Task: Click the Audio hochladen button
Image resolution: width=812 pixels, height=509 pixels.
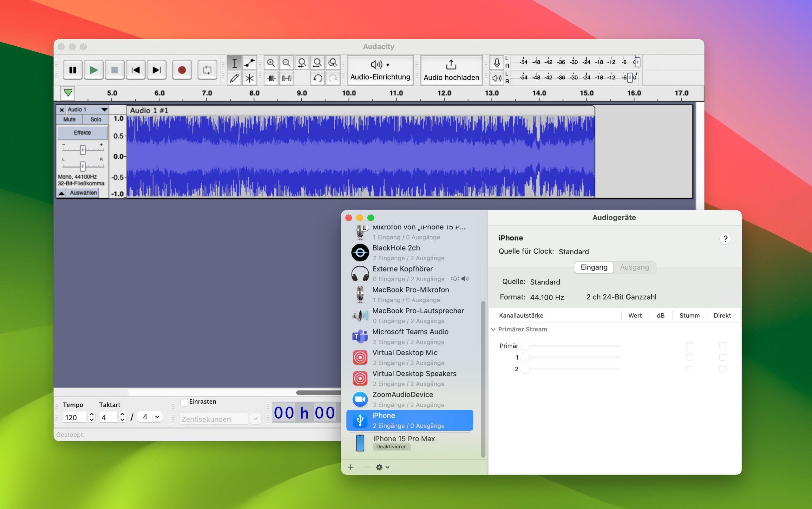Action: [451, 70]
